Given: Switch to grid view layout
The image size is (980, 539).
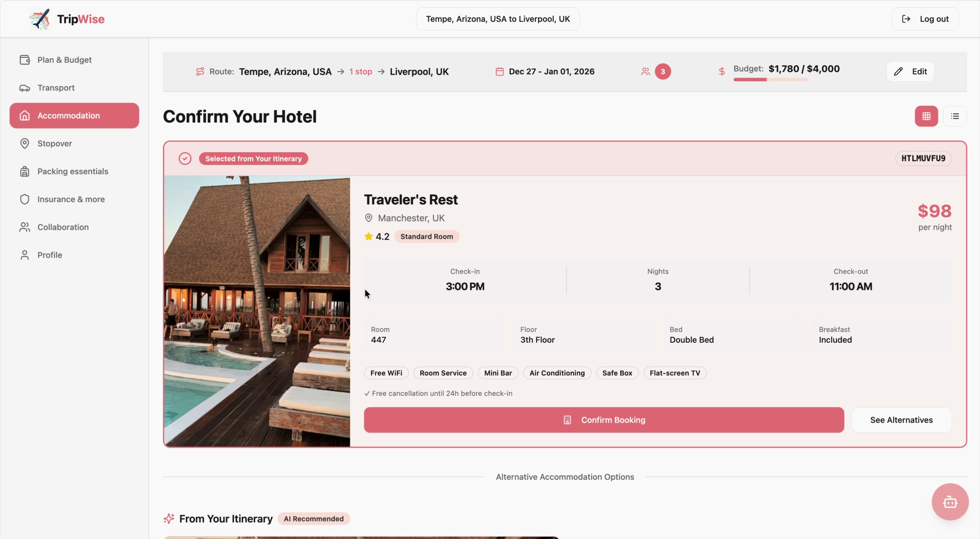Looking at the screenshot, I should (926, 116).
